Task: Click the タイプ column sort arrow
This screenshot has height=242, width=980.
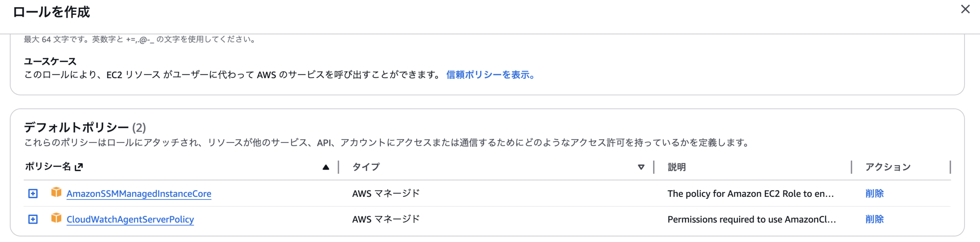Action: click(x=641, y=167)
